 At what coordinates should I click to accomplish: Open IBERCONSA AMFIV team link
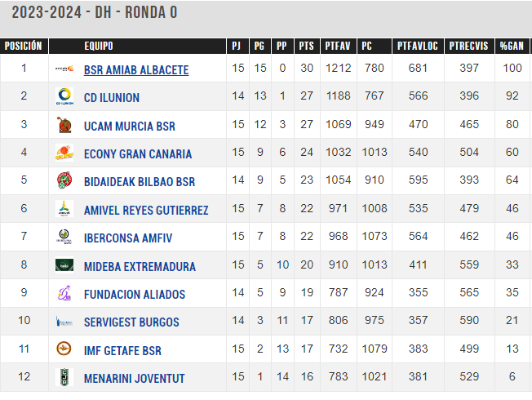pos(128,238)
